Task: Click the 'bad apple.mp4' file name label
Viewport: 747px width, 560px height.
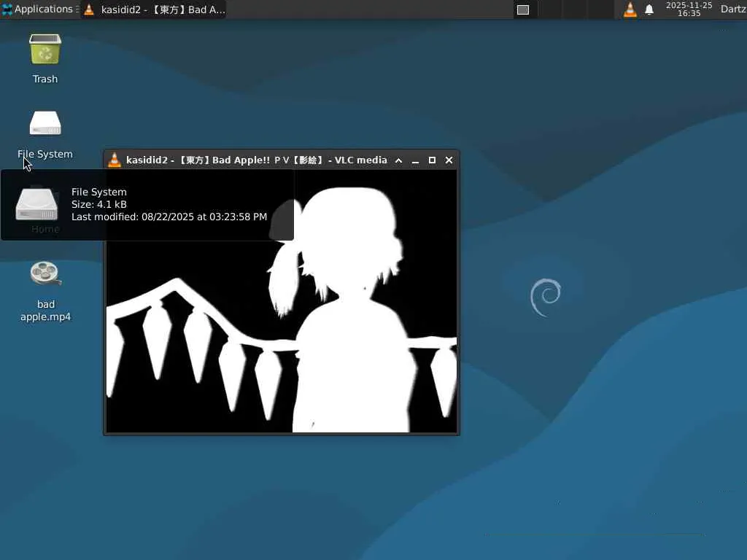Action: tap(46, 311)
